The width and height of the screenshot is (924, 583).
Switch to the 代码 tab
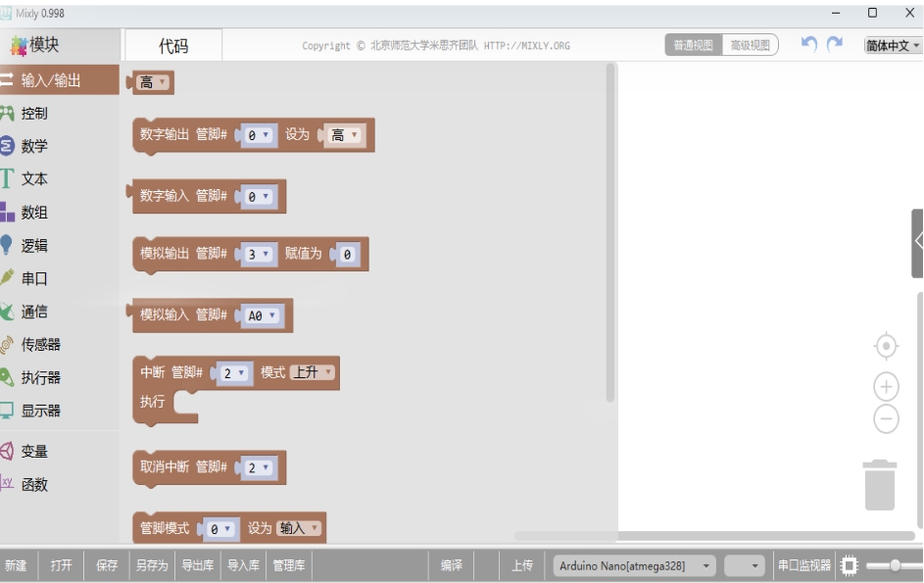coord(173,45)
